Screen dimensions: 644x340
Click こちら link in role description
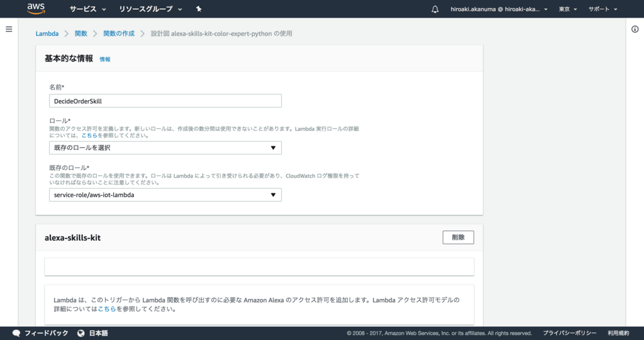pyautogui.click(x=89, y=135)
